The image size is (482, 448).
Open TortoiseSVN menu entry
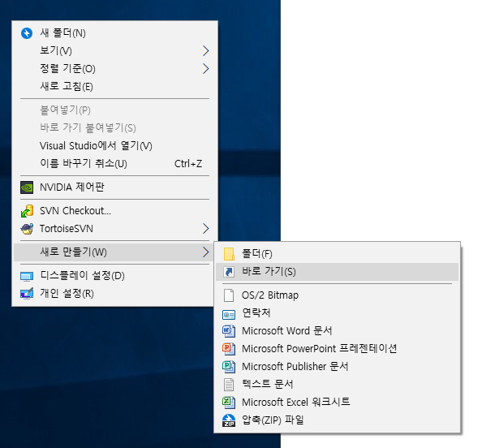(114, 228)
